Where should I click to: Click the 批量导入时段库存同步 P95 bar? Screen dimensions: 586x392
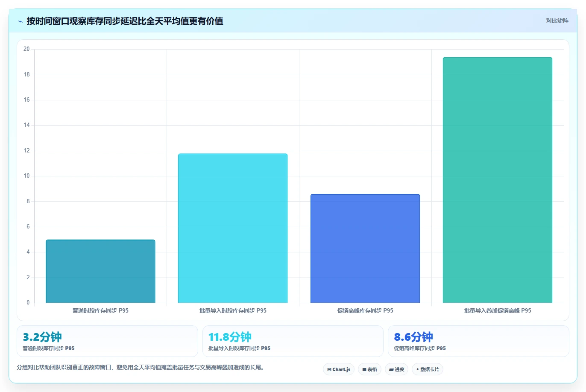pos(233,228)
